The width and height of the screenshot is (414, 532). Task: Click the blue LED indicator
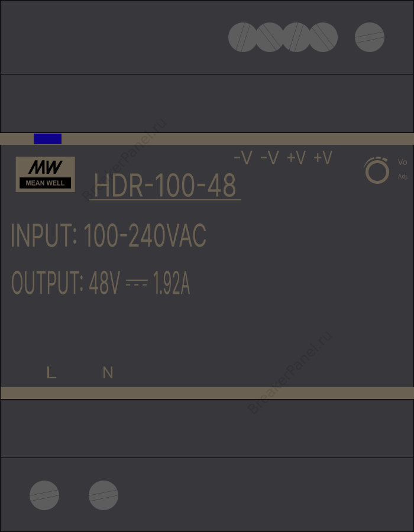click(47, 139)
